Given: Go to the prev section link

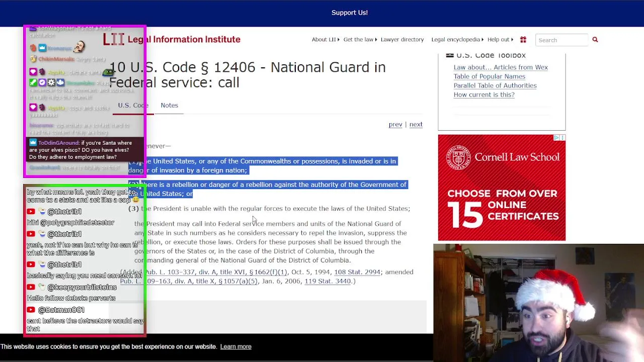Looking at the screenshot, I should pyautogui.click(x=395, y=124).
